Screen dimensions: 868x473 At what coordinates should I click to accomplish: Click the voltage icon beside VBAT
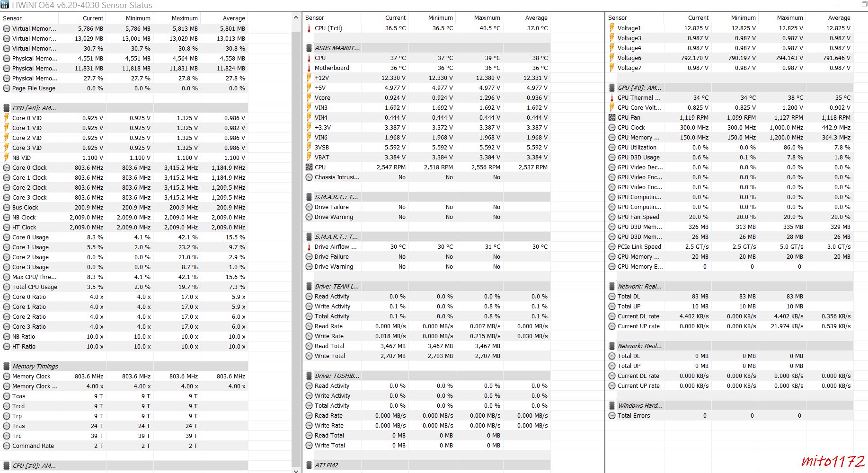point(309,157)
